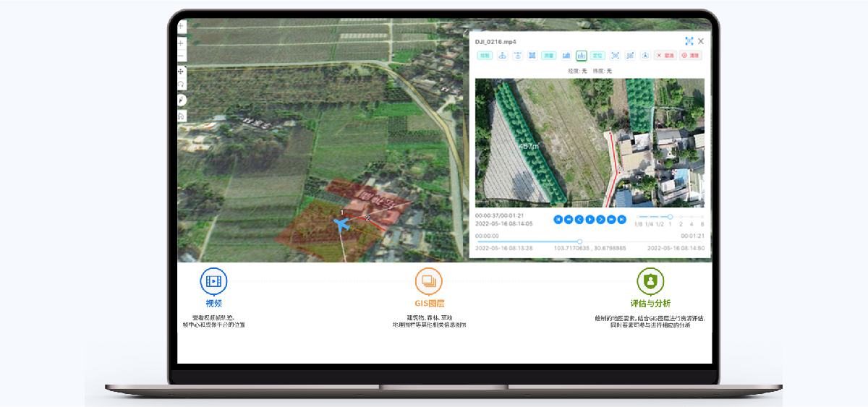Click the DJI_0216.mp4 title
This screenshot has width=868, height=407.
click(495, 42)
